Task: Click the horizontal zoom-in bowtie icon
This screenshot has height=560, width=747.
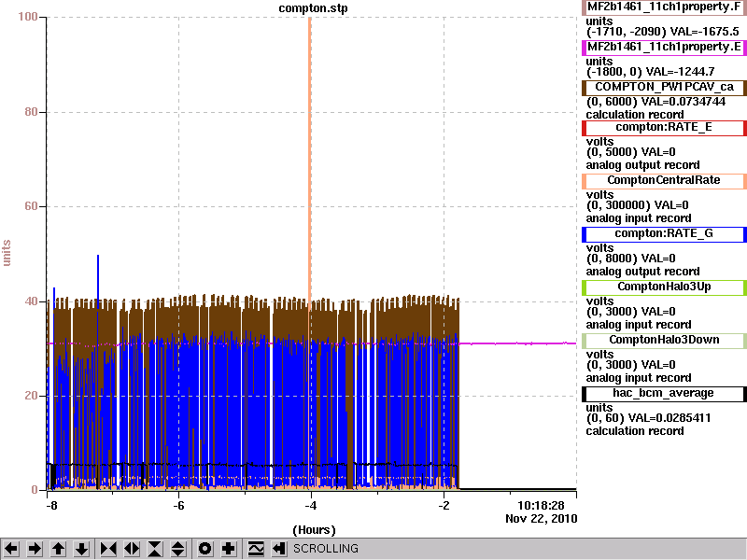Action: coord(108,549)
